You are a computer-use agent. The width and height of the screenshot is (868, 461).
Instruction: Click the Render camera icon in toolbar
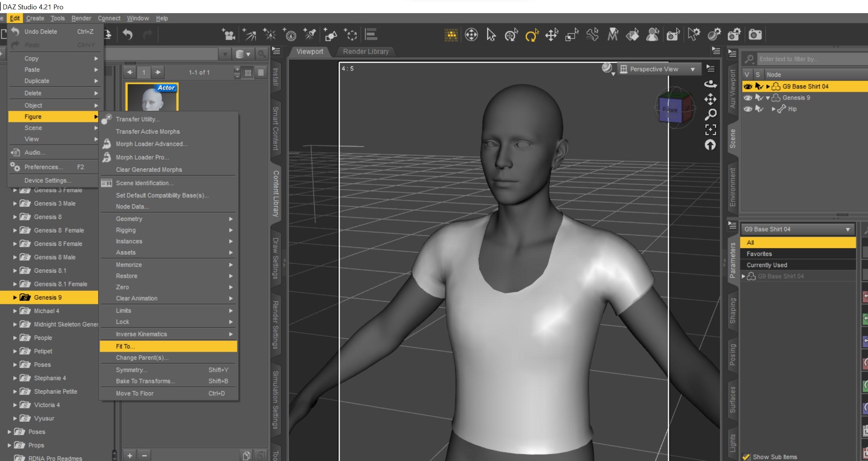[755, 35]
